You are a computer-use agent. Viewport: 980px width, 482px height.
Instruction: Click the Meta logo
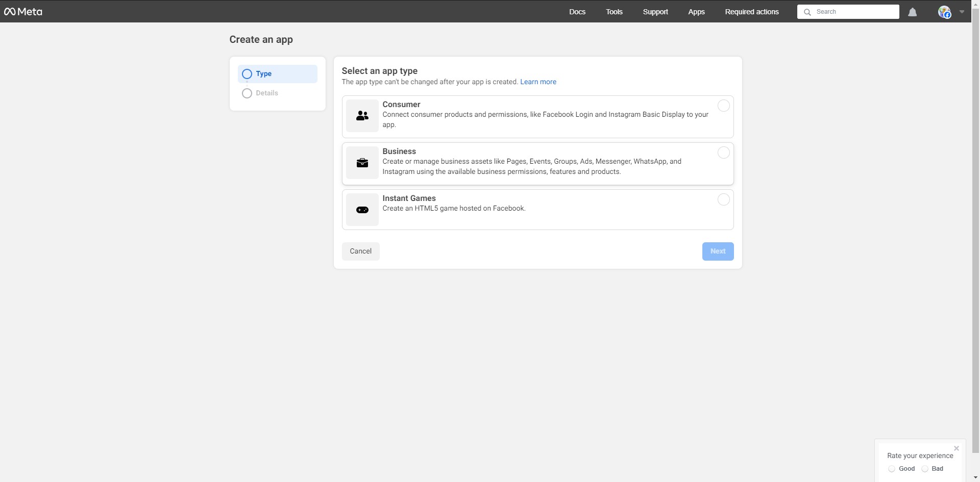click(x=23, y=11)
